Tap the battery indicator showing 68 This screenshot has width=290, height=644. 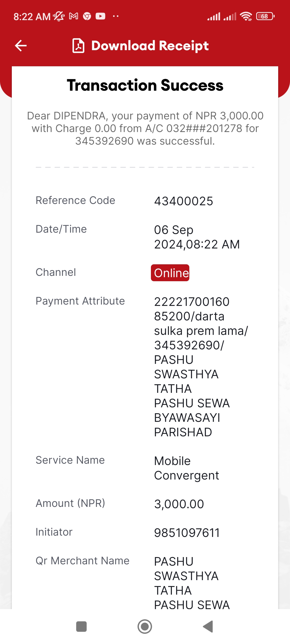pyautogui.click(x=265, y=16)
